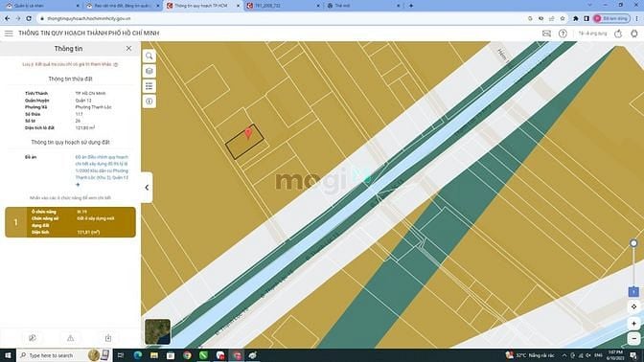The image size is (644, 362).
Task: Open the mail feedback icon in header
Action: pyautogui.click(x=546, y=34)
